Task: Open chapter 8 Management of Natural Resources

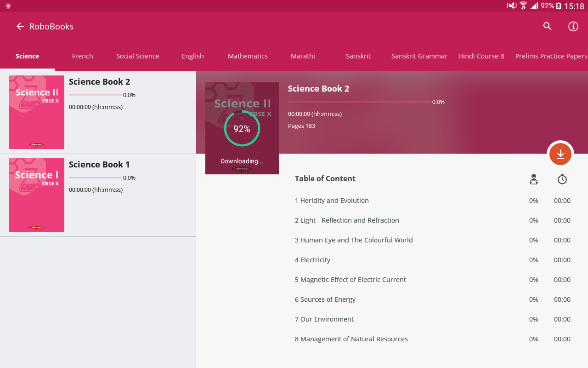Action: pos(351,339)
